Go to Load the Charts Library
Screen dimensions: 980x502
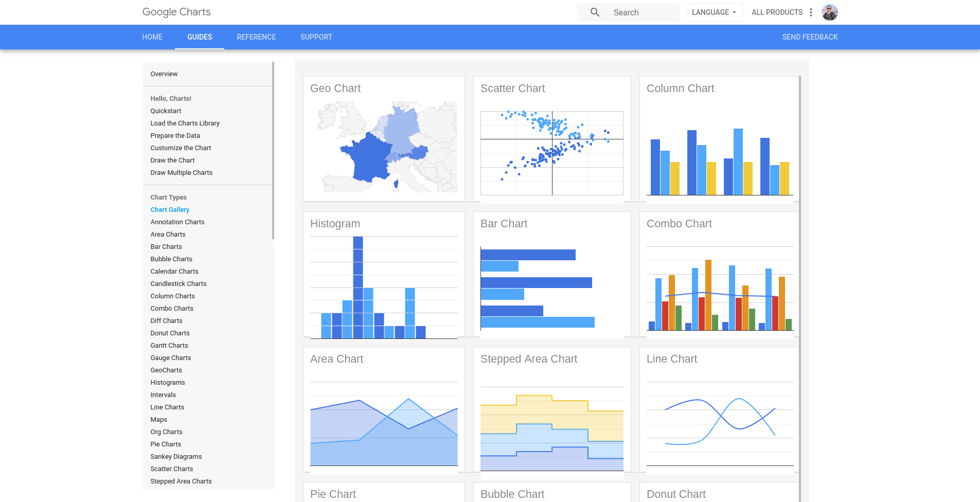[185, 123]
